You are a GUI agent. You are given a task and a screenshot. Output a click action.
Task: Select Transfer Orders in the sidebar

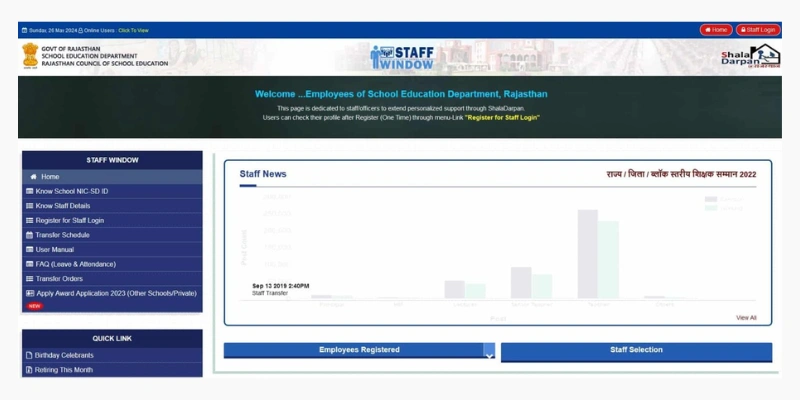(x=60, y=279)
